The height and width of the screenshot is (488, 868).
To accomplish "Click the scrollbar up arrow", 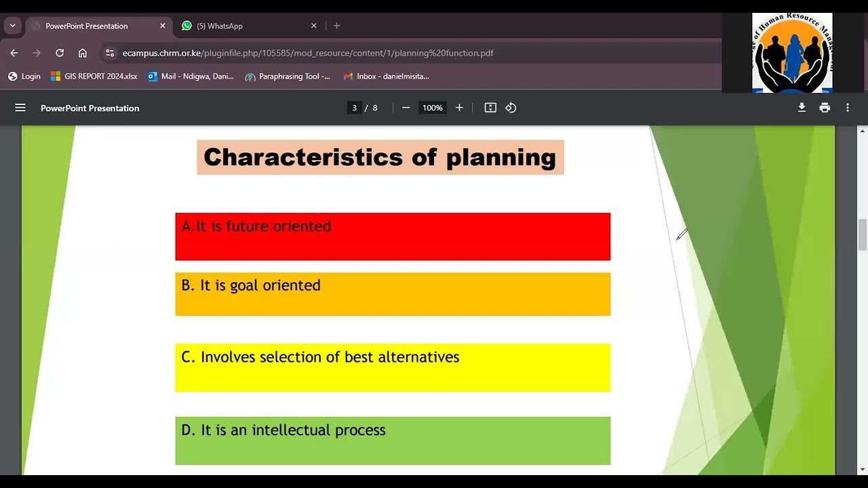I will [x=863, y=131].
